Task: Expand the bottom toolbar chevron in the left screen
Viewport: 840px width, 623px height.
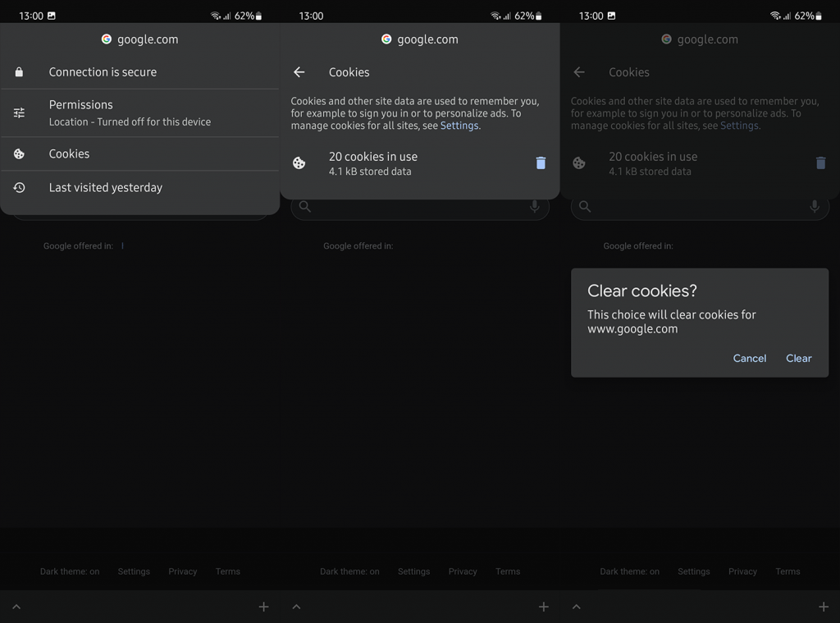Action: tap(16, 607)
